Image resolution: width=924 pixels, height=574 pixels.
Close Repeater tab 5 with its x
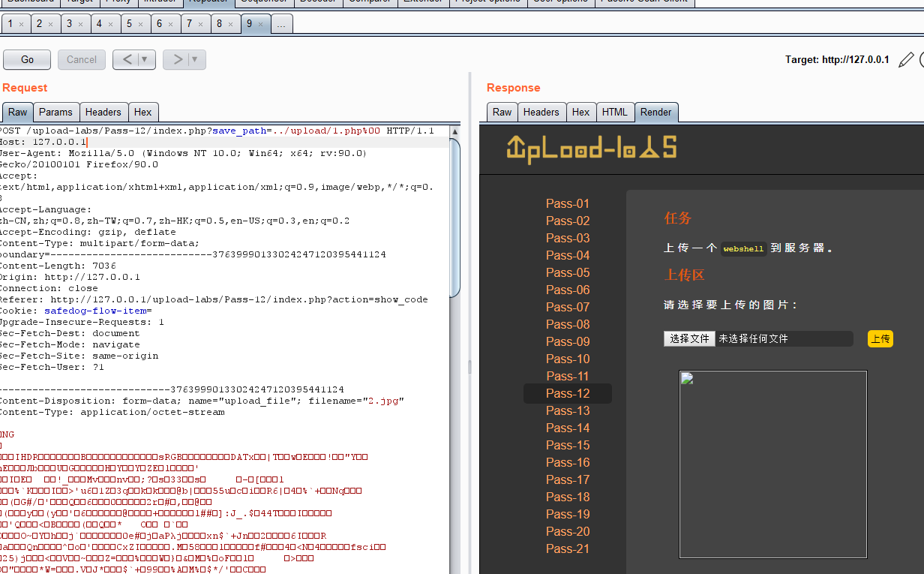pos(141,25)
